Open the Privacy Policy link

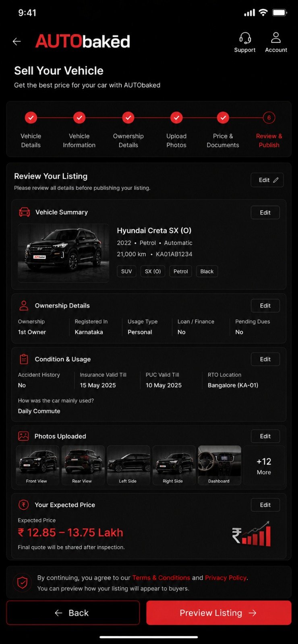pyautogui.click(x=226, y=578)
